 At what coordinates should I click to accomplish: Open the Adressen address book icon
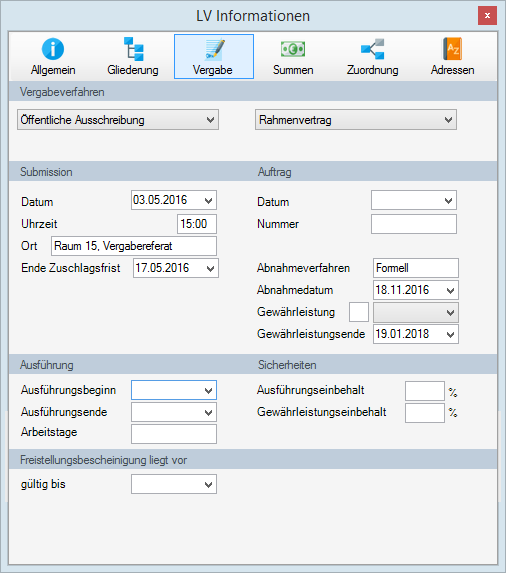[453, 49]
